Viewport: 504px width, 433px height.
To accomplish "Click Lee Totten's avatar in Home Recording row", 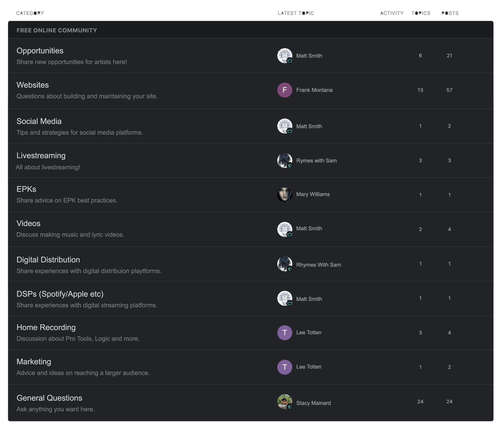I will (x=284, y=333).
